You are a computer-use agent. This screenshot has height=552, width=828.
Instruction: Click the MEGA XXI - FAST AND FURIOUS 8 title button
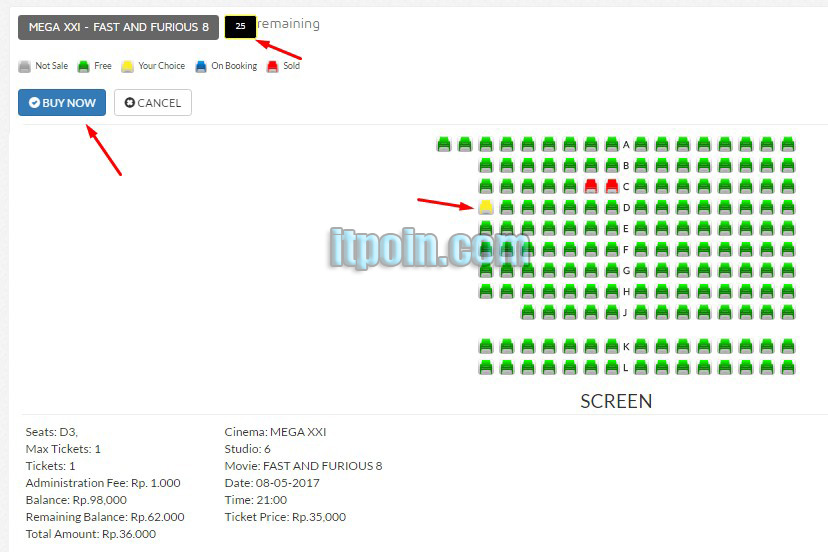[118, 27]
